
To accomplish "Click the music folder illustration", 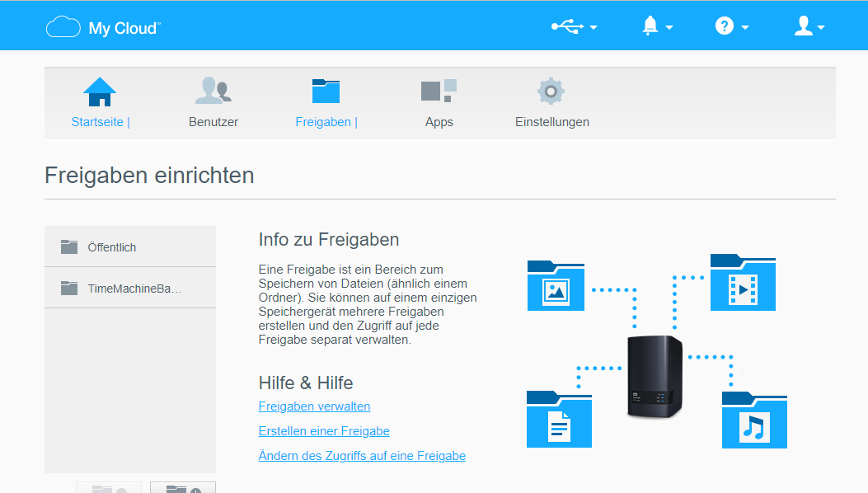I will (x=754, y=420).
